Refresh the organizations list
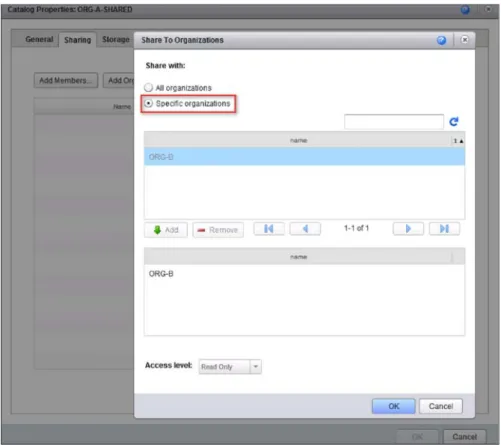This screenshot has height=445, width=501. click(454, 122)
